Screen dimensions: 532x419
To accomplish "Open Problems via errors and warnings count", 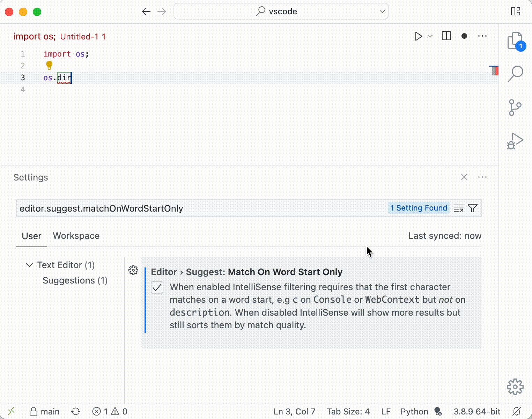I will click(110, 412).
